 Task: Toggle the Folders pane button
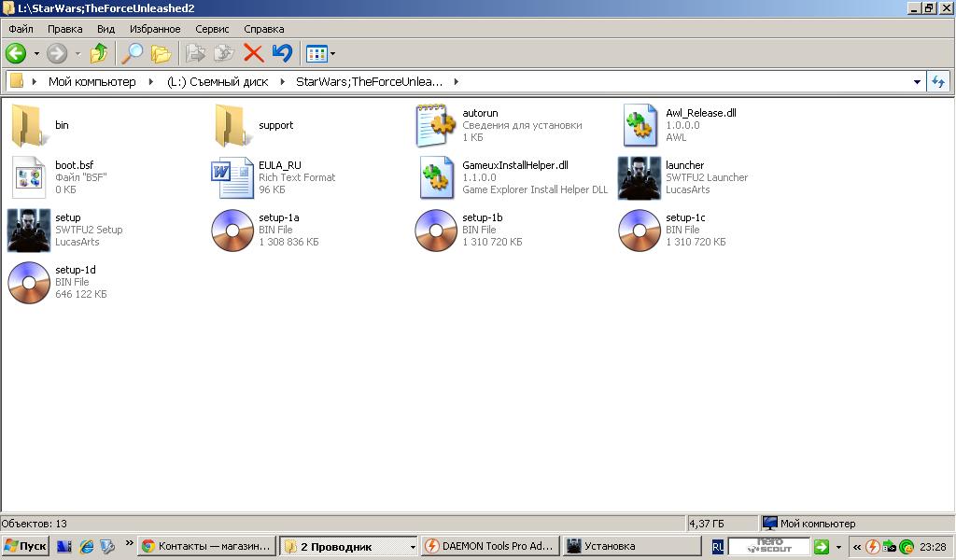pos(161,54)
